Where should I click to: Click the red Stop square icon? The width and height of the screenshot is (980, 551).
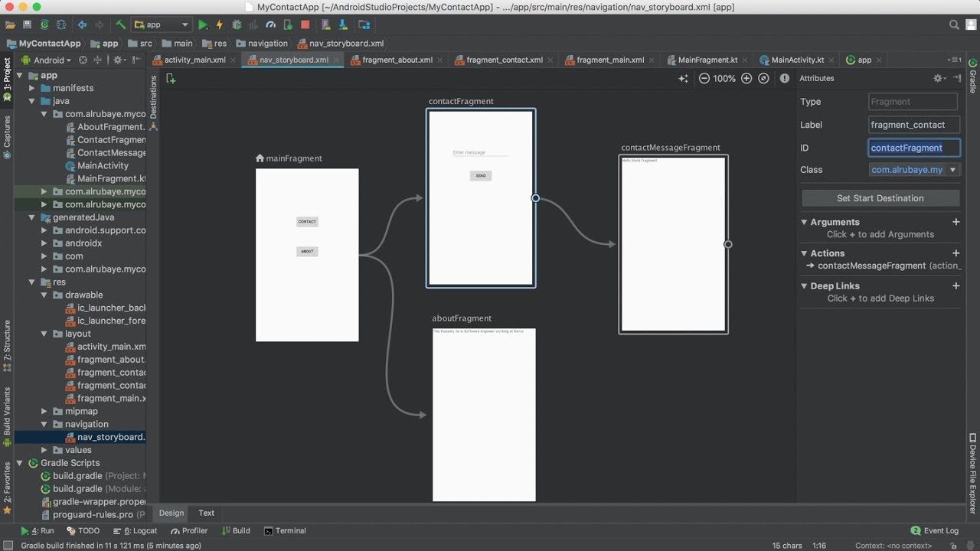tap(305, 24)
